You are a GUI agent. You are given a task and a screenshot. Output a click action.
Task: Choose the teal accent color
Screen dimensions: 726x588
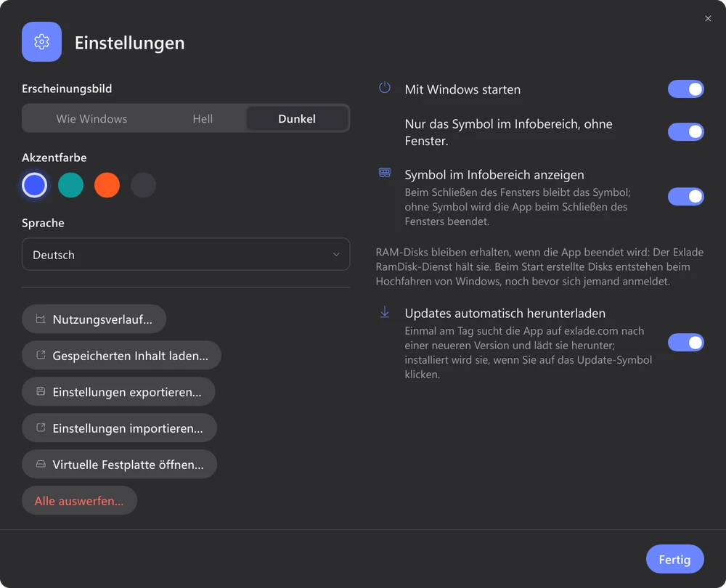tap(71, 185)
